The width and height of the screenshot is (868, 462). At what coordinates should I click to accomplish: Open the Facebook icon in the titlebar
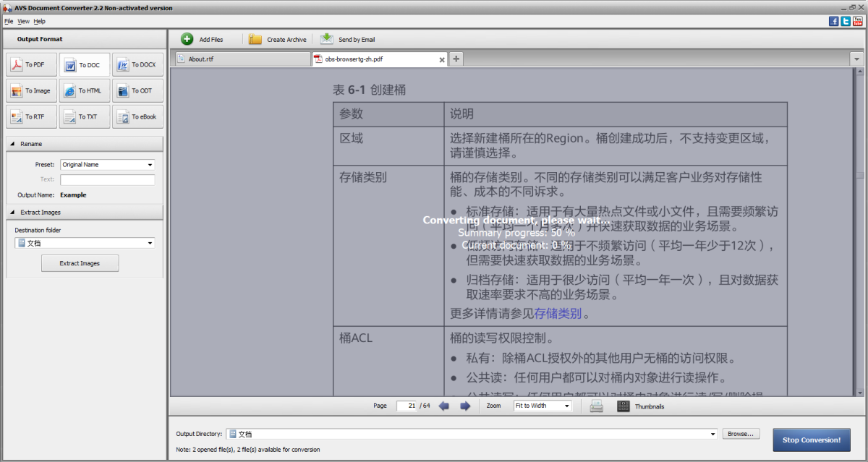pyautogui.click(x=833, y=21)
